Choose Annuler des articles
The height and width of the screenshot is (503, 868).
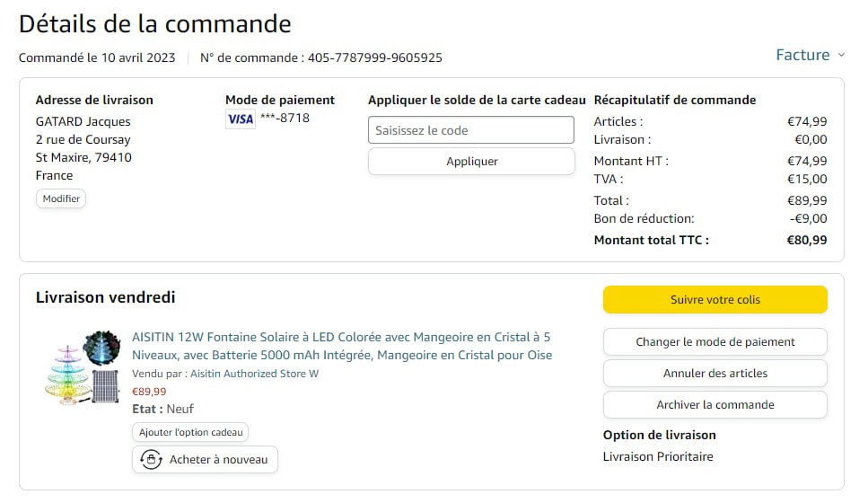(x=715, y=374)
